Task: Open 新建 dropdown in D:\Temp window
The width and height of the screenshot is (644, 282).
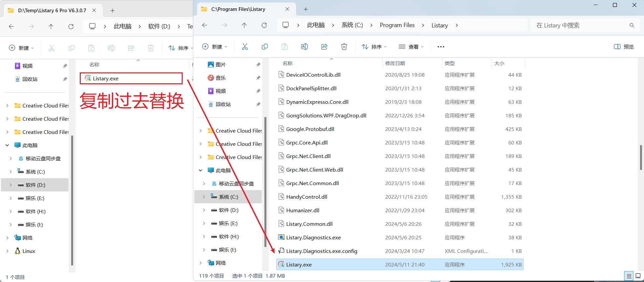Action: coord(22,48)
